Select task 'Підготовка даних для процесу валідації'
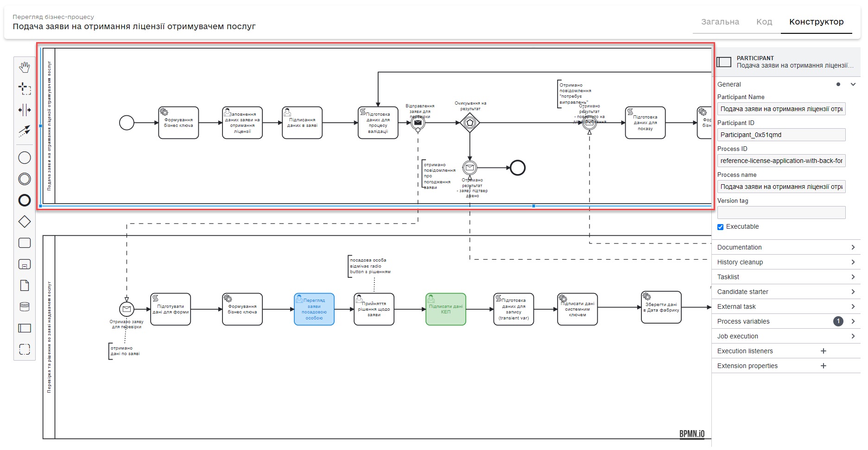Viewport: 868px width, 450px height. tap(378, 123)
